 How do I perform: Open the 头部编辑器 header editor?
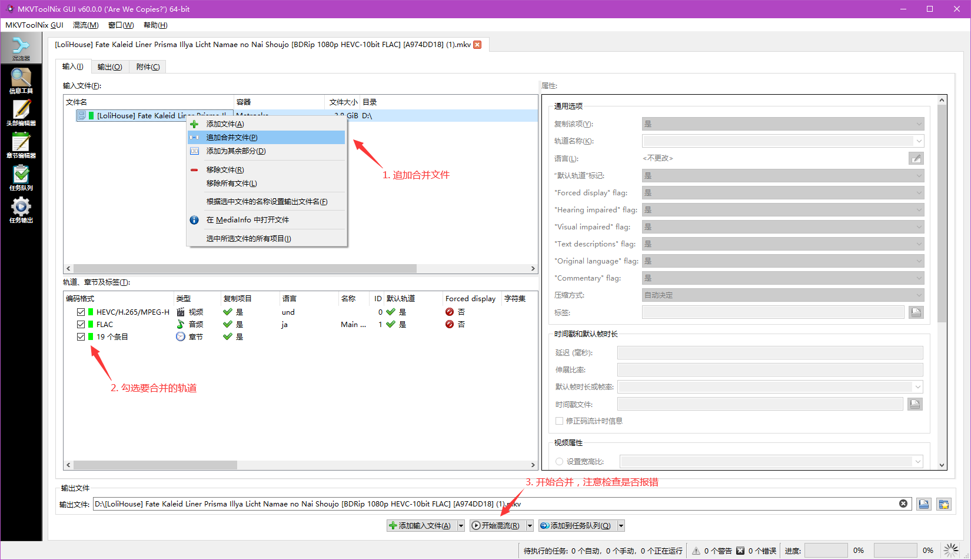point(21,113)
